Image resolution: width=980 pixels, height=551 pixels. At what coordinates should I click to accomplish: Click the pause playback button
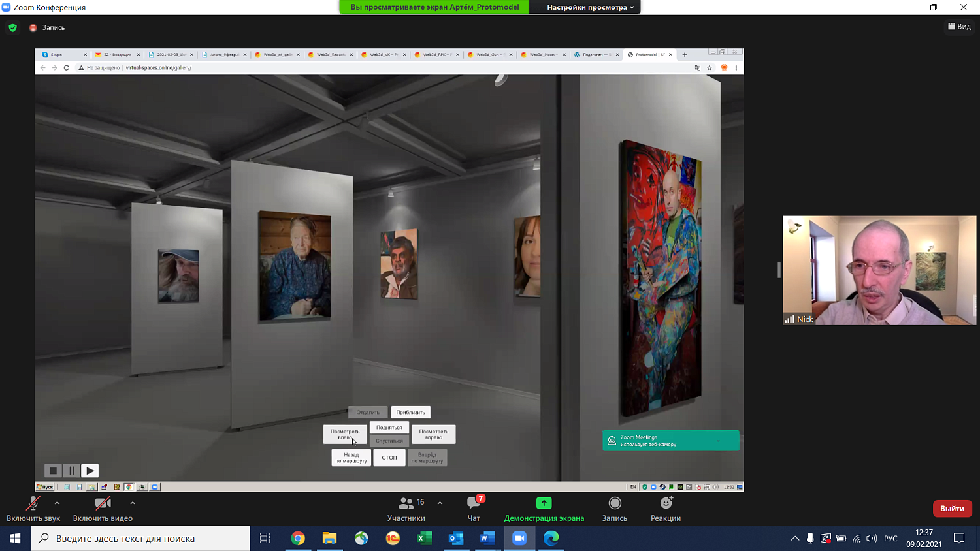click(72, 471)
